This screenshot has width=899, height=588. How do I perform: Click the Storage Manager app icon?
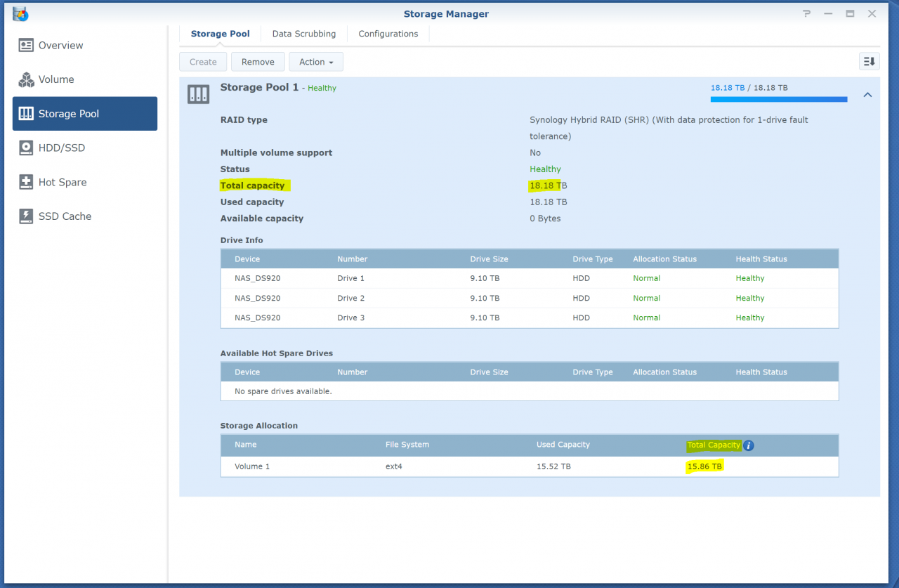click(20, 14)
